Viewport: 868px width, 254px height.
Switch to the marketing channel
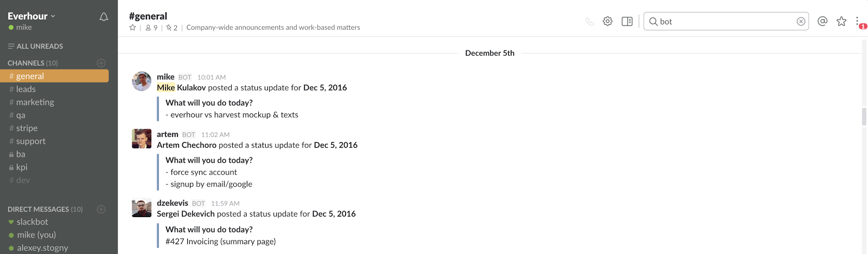[35, 102]
